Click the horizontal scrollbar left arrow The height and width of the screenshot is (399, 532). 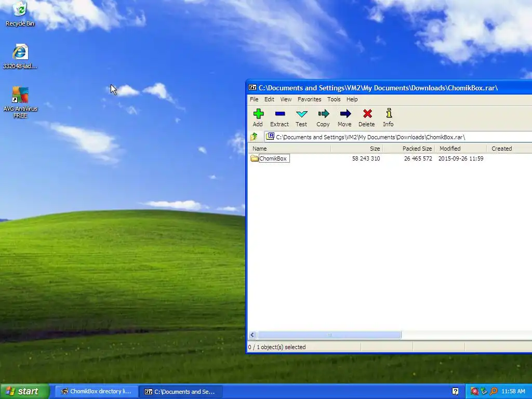252,335
